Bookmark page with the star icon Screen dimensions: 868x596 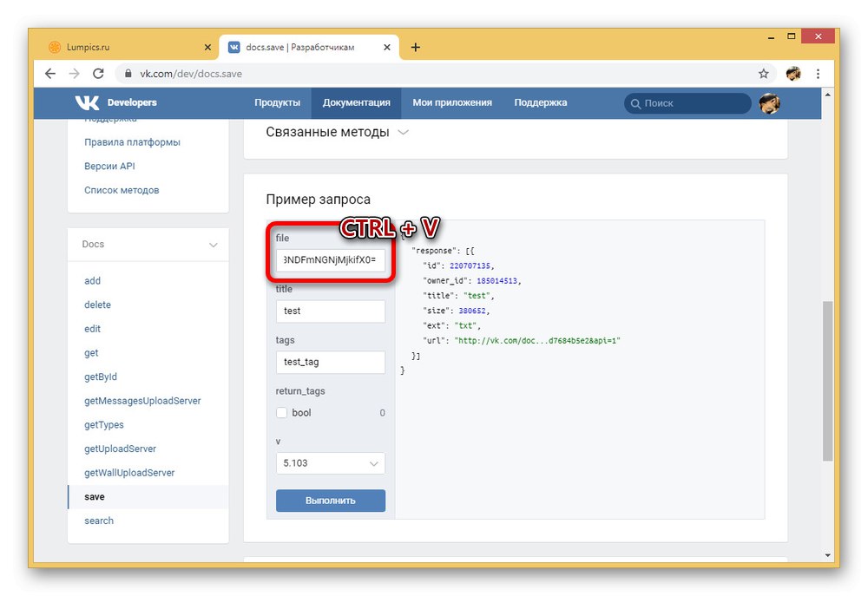click(763, 74)
